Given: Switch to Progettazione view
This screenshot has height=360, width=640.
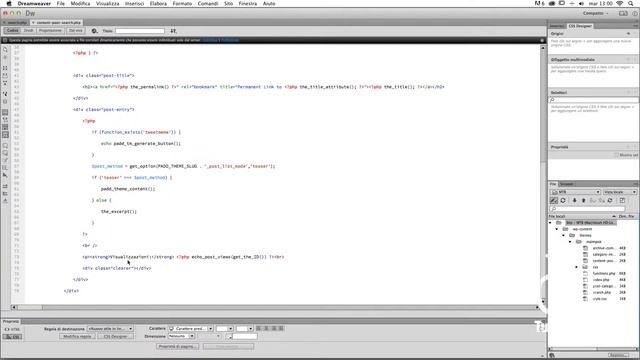Looking at the screenshot, I should 50,31.
